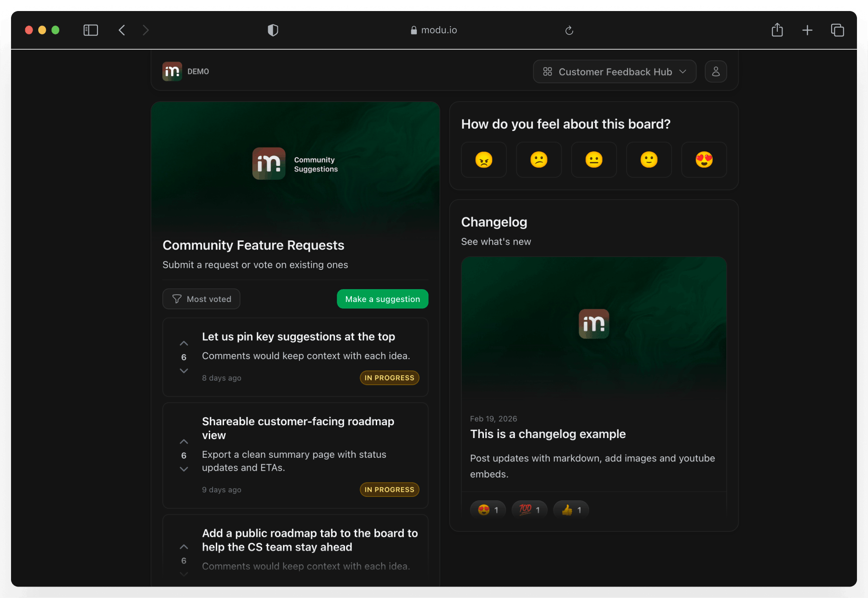
Task: Click the reload page icon
Action: click(x=569, y=30)
